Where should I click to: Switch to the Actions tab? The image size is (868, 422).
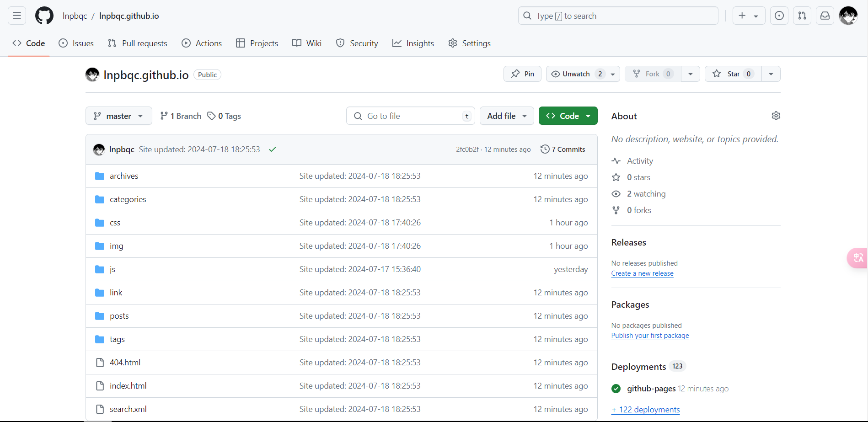(x=202, y=43)
